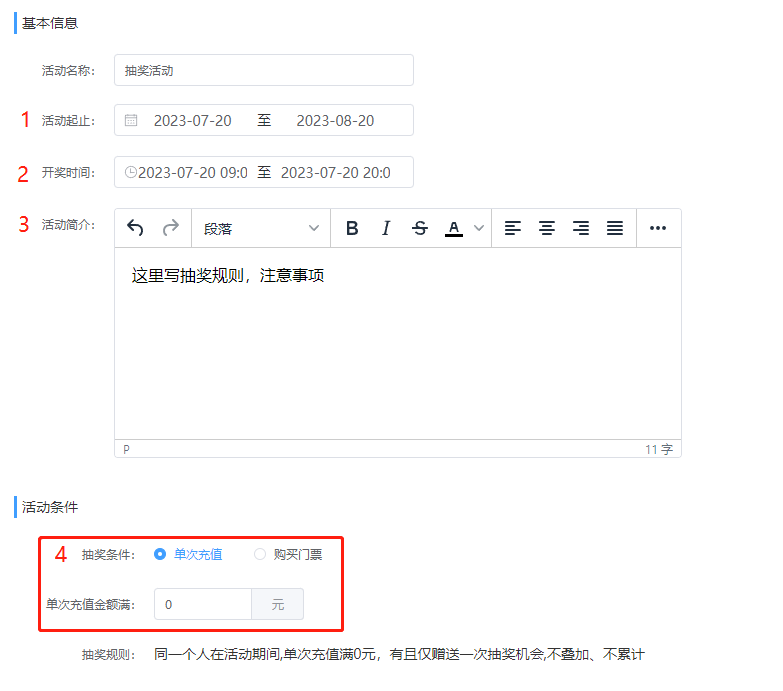Screen dimensions: 783x691
Task: Apply strikethrough formatting
Action: (420, 228)
